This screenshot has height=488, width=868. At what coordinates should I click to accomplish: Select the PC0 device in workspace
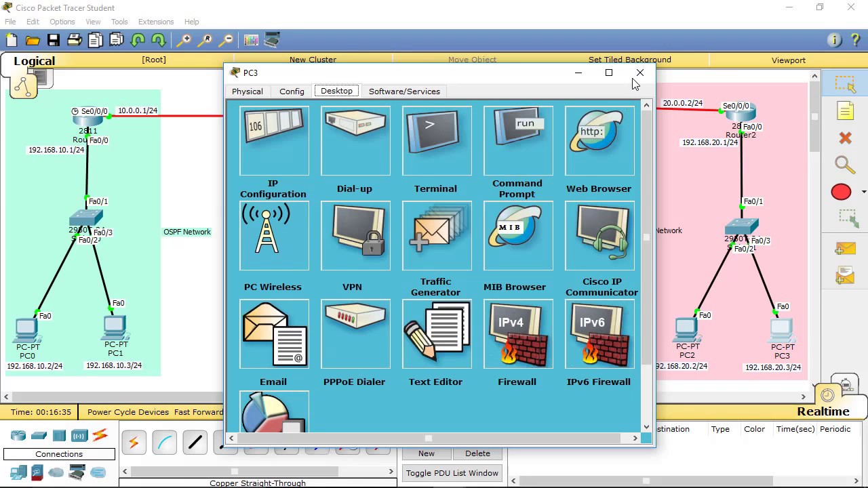26,330
